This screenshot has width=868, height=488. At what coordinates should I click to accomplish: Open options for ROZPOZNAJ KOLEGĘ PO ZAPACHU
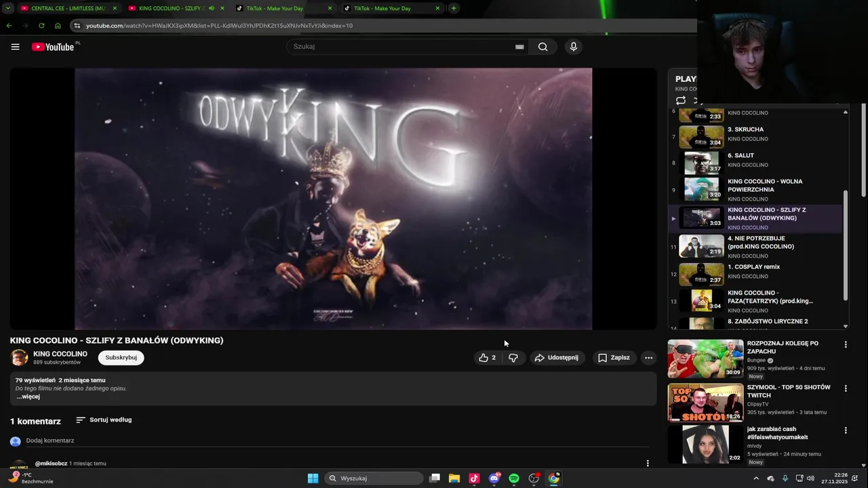846,345
